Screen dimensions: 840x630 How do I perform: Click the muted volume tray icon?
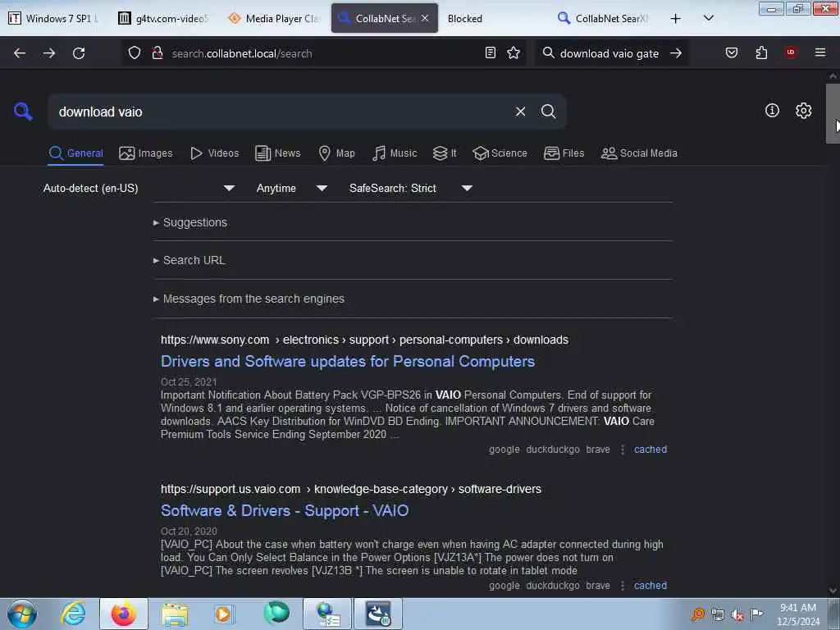point(737,615)
